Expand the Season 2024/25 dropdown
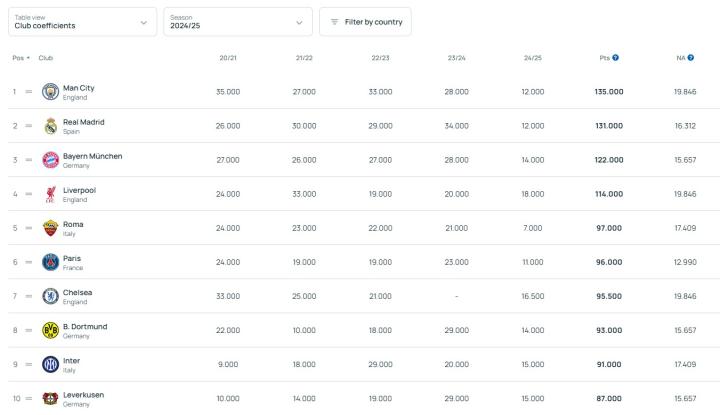The height and width of the screenshot is (415, 720). [237, 22]
